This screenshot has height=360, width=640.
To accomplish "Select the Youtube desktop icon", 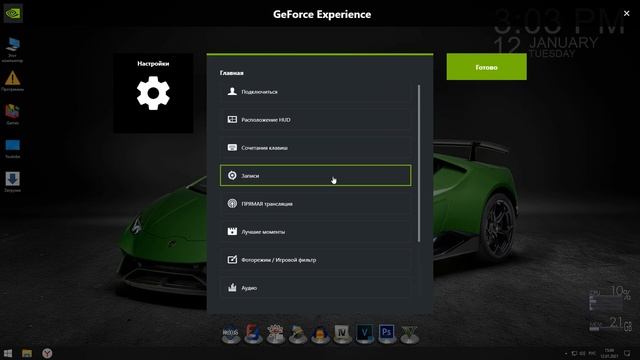I will click(12, 149).
